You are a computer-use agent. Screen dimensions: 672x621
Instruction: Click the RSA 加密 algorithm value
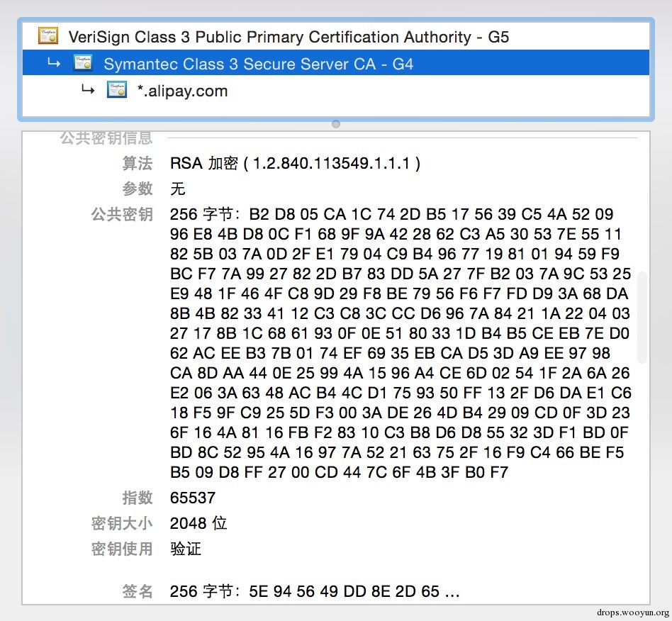pyautogui.click(x=295, y=163)
